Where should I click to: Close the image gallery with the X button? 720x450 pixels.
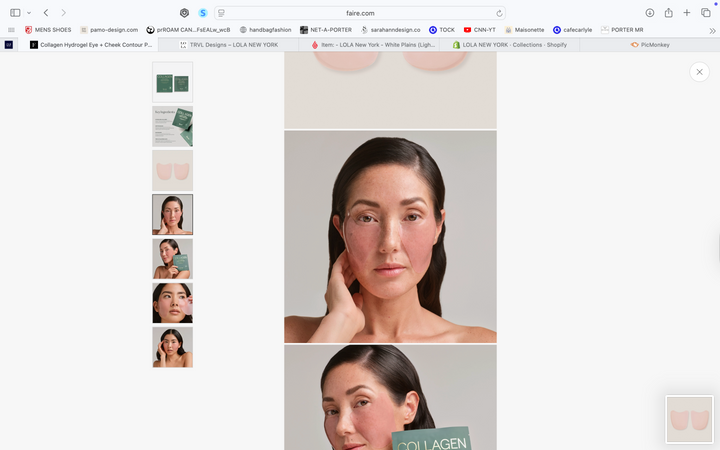[699, 72]
